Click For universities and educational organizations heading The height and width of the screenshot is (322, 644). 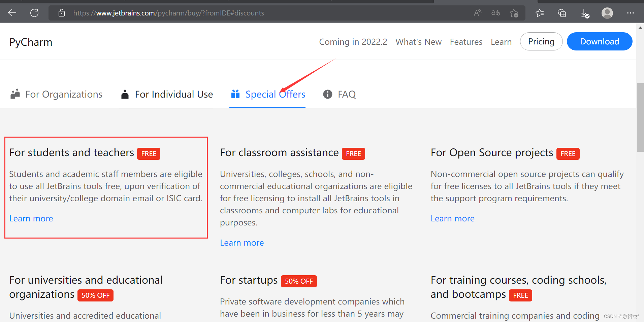click(x=86, y=287)
